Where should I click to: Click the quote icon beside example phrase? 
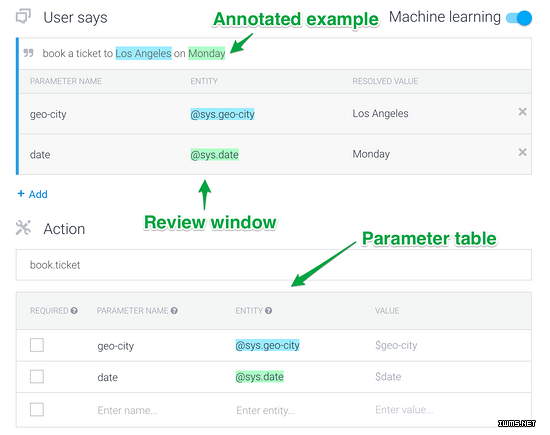[x=28, y=53]
